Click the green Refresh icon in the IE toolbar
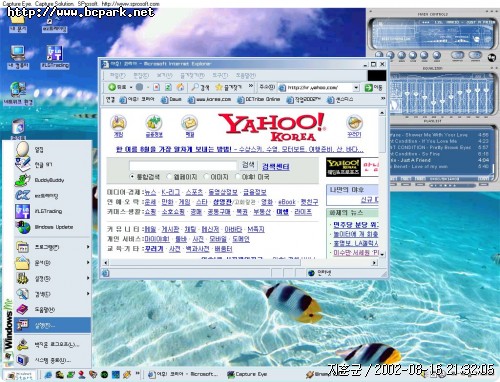This screenshot has width=500, height=382. coord(168,87)
